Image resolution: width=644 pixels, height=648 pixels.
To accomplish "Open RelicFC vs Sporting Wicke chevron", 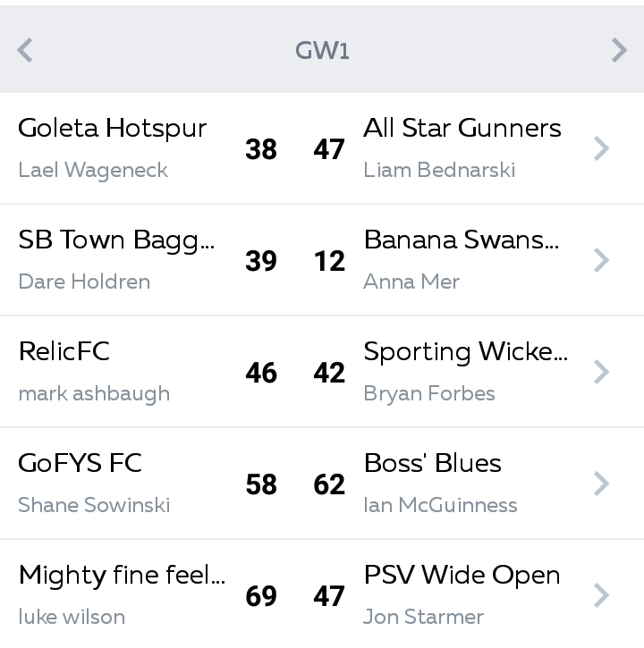I will pyautogui.click(x=601, y=372).
